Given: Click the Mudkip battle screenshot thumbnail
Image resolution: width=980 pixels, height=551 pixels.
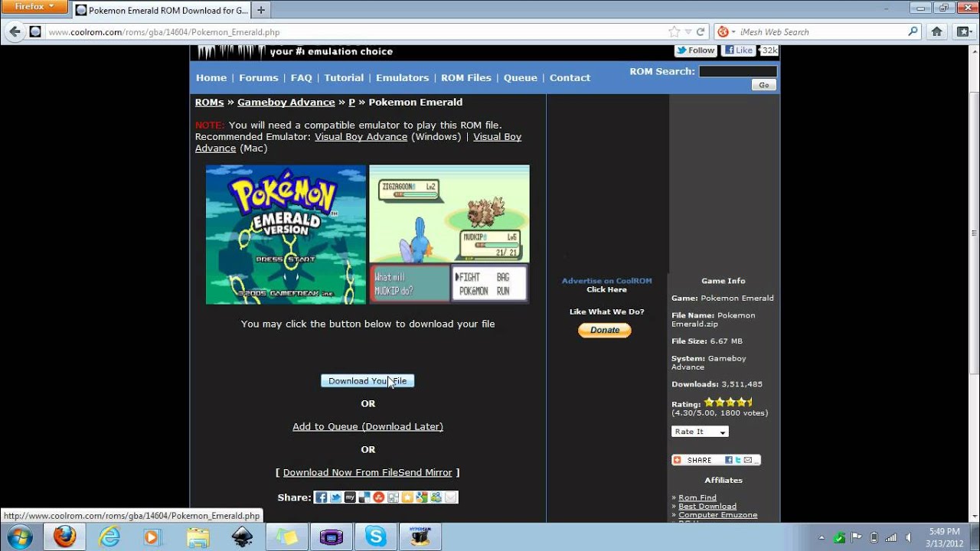Looking at the screenshot, I should click(x=449, y=234).
